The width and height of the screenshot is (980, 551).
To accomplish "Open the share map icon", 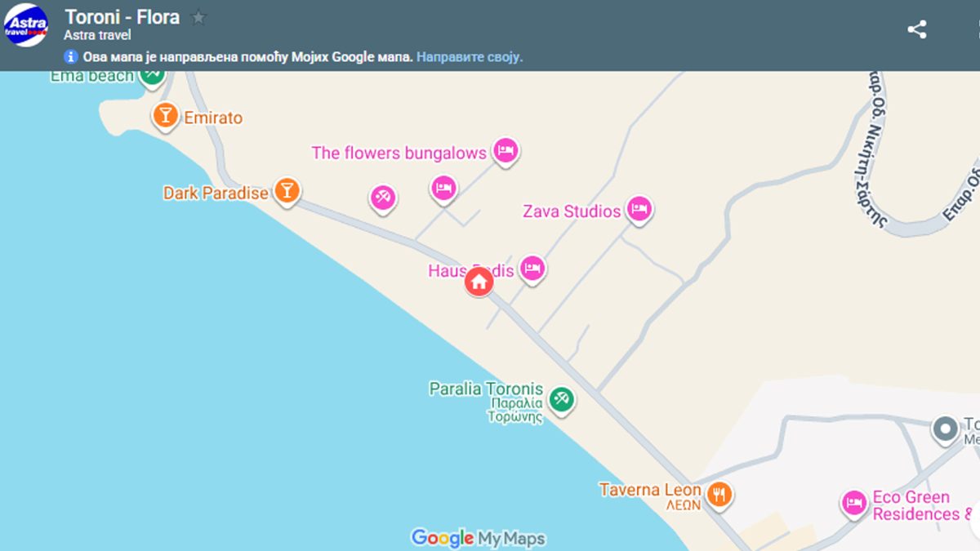I will click(916, 30).
